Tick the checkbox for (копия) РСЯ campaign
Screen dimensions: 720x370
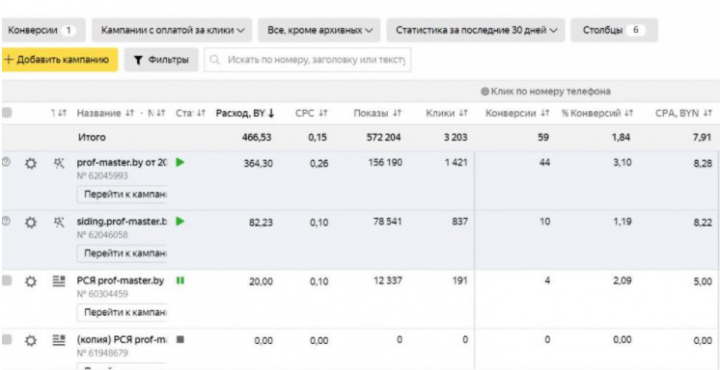click(x=6, y=340)
